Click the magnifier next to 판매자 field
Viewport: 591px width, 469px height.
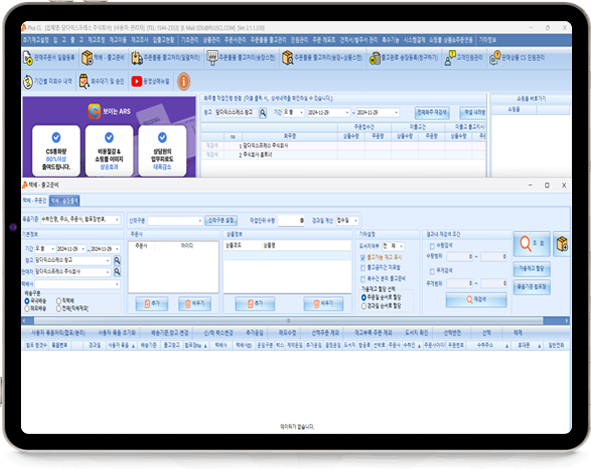(x=118, y=272)
